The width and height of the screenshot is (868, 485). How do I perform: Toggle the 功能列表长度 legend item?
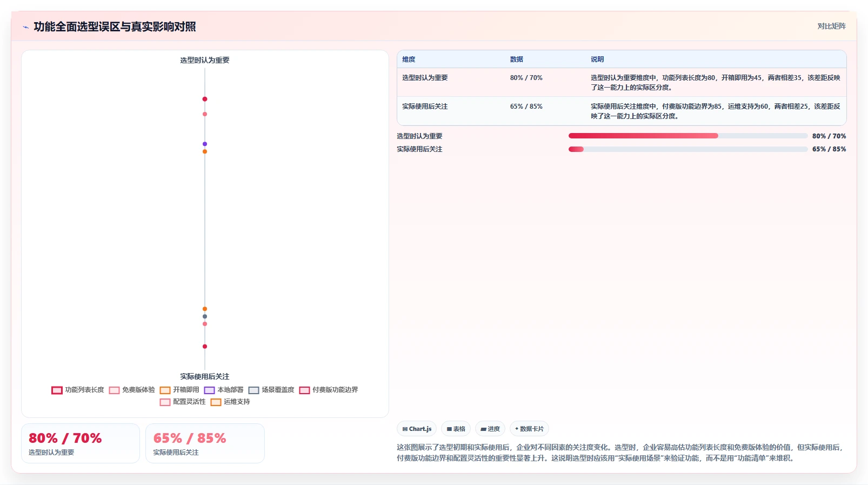78,390
